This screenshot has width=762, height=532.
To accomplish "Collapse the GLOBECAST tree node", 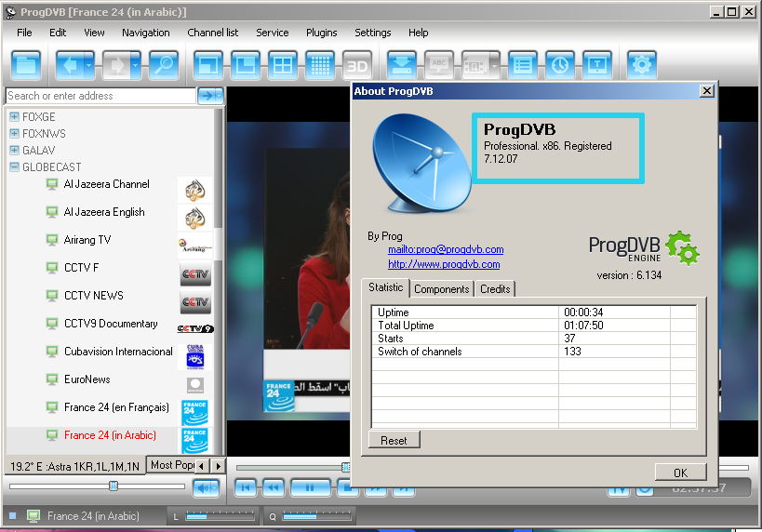I will [x=14, y=166].
